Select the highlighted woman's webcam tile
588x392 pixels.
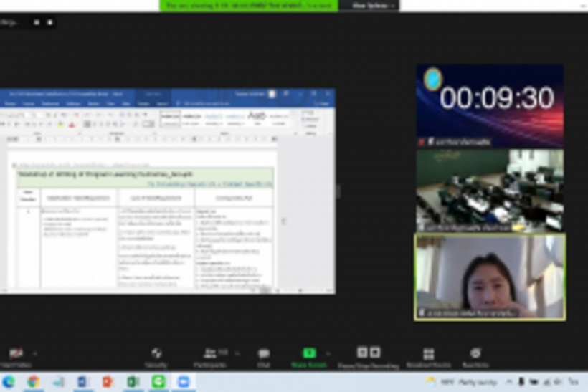pos(490,277)
